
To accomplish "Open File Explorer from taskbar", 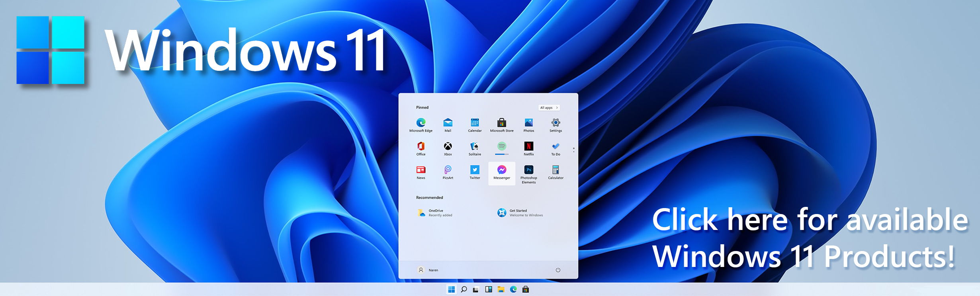I will (501, 289).
